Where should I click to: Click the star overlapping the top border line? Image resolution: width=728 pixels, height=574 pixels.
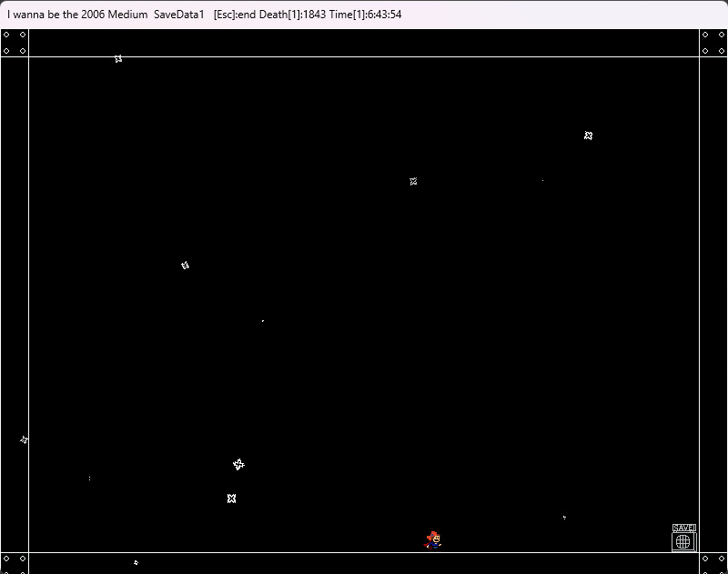coord(118,58)
